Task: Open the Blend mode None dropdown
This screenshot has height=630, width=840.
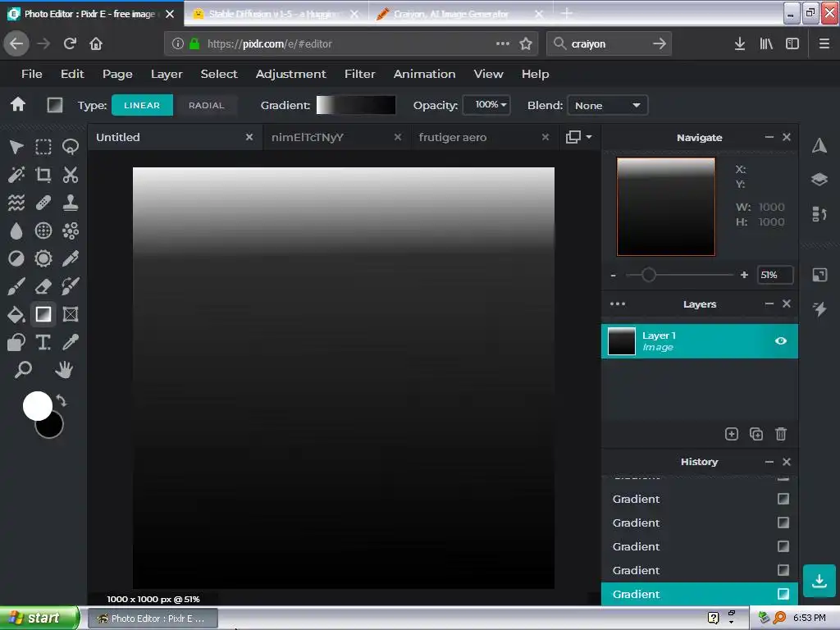Action: (x=608, y=105)
